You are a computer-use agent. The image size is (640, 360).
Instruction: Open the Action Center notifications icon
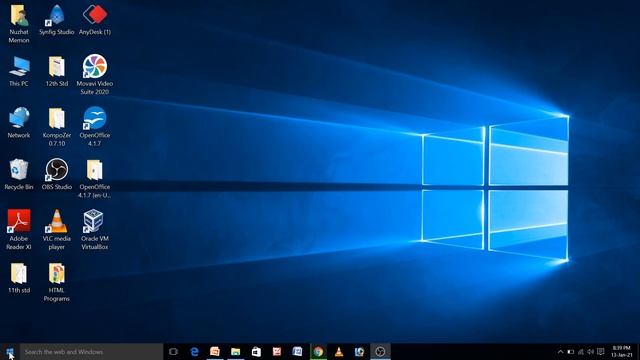tap(601, 352)
